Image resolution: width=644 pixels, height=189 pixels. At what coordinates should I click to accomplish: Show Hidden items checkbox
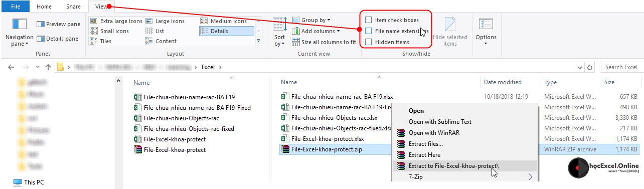coord(369,42)
